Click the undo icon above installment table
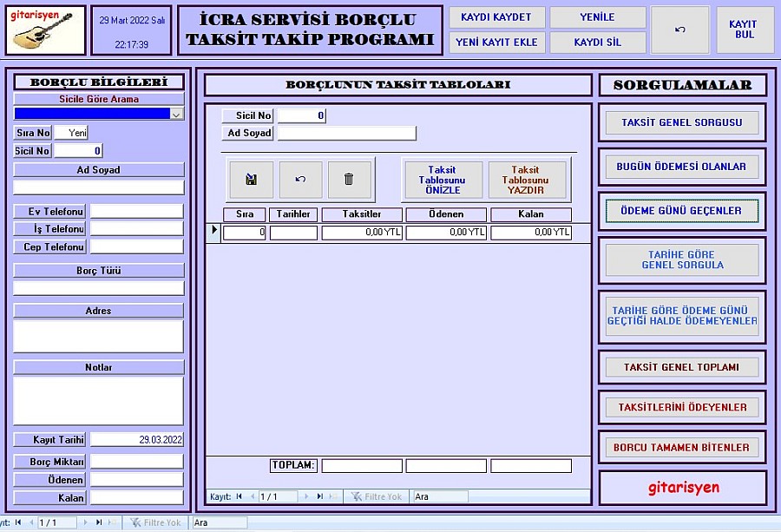 point(300,180)
